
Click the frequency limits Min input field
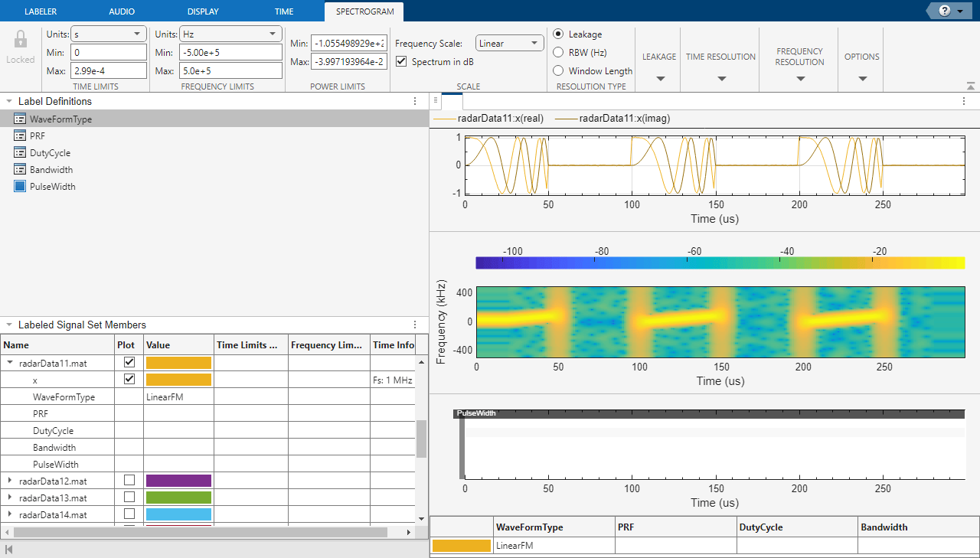(231, 53)
